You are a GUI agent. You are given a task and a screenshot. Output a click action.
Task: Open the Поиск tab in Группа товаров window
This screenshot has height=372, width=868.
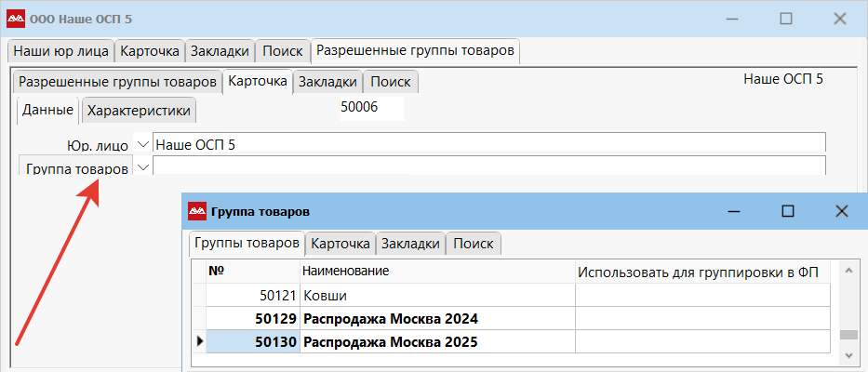(x=474, y=244)
